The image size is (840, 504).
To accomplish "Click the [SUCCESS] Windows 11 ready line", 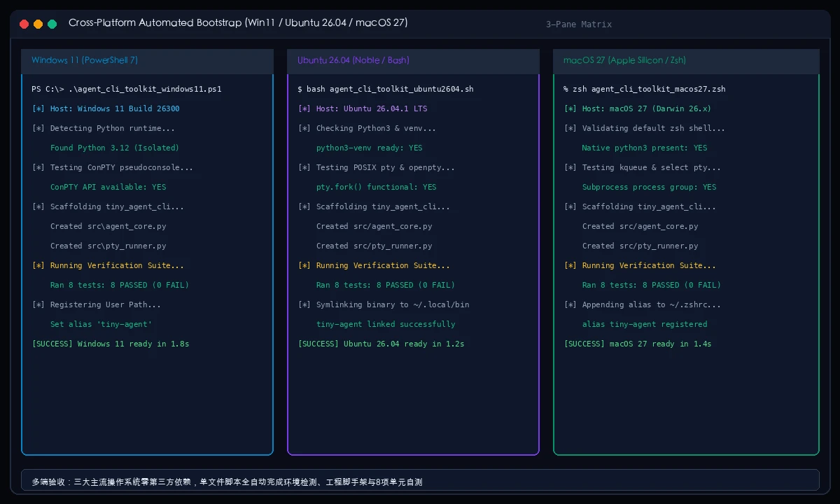I will (111, 344).
